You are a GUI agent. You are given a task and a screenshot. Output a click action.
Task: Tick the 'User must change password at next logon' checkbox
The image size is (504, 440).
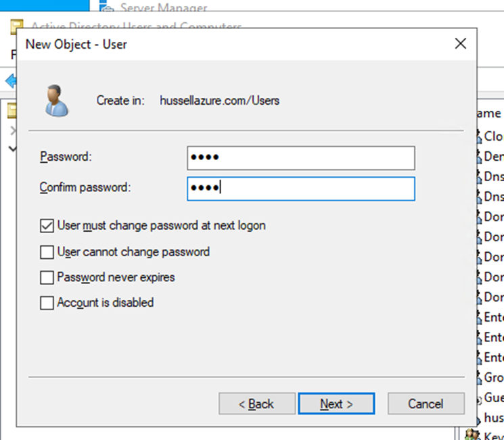(x=47, y=226)
